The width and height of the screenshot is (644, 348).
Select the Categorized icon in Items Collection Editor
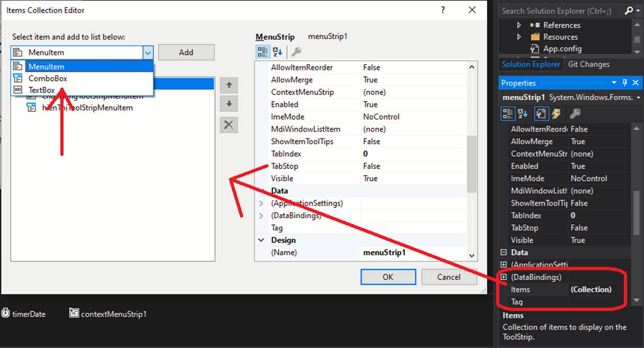click(262, 52)
